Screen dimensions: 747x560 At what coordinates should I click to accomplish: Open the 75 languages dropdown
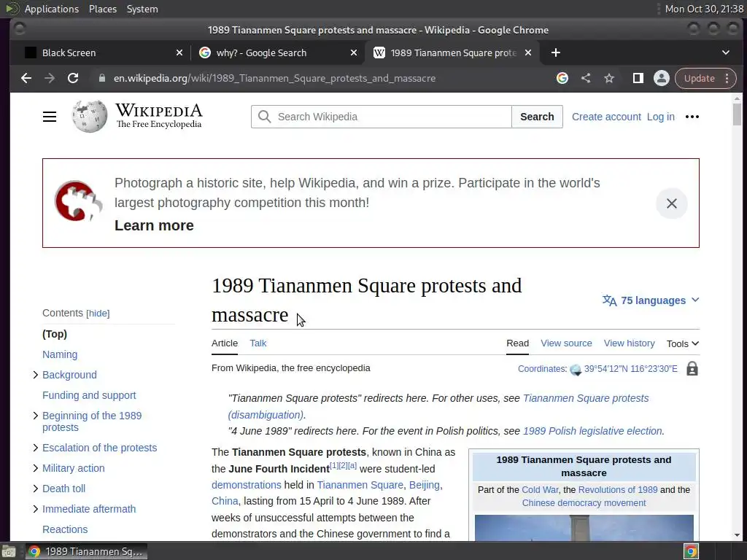tap(651, 300)
